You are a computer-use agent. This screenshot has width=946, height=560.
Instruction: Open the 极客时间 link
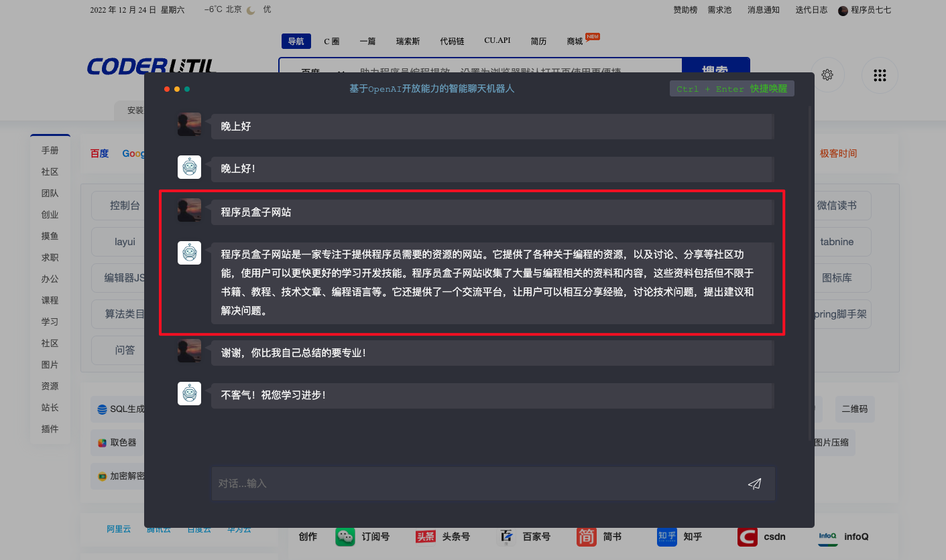tap(838, 153)
